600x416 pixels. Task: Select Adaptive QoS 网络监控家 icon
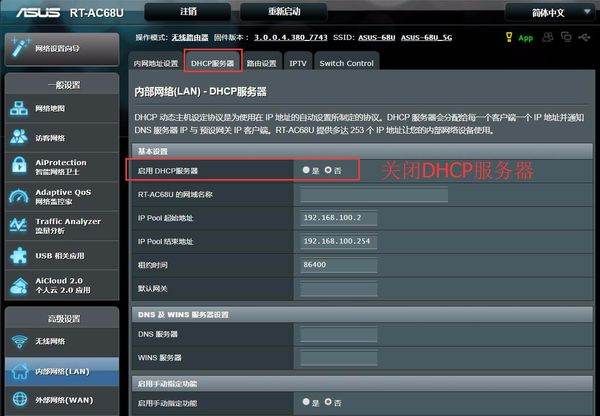pos(19,197)
